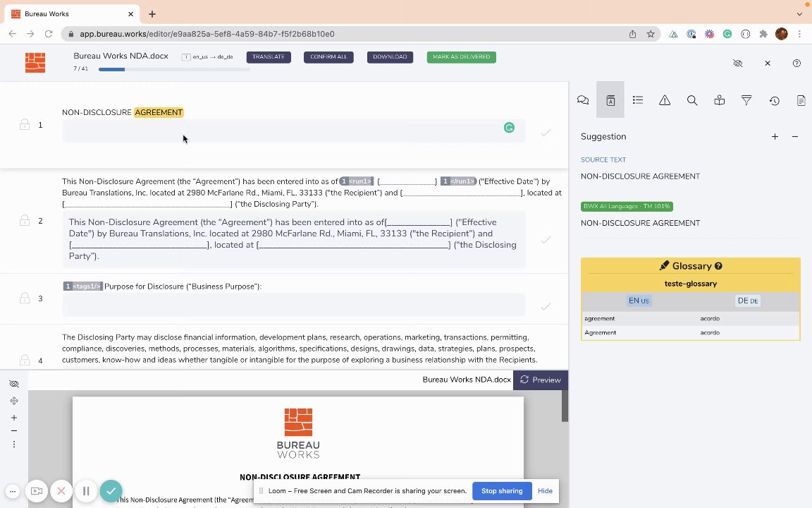This screenshot has height=508, width=812.
Task: Click the move arrows icon in preview sidebar
Action: (14, 401)
